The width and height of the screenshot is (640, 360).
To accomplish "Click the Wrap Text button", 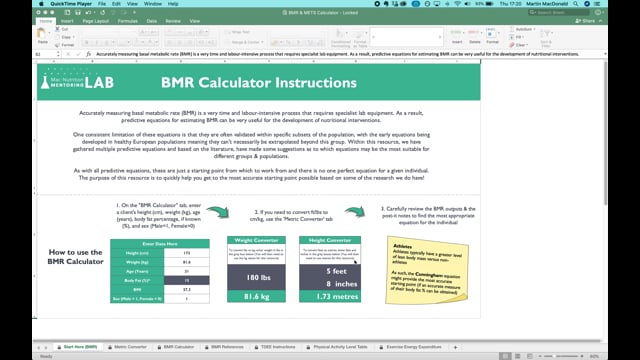I will point(238,32).
